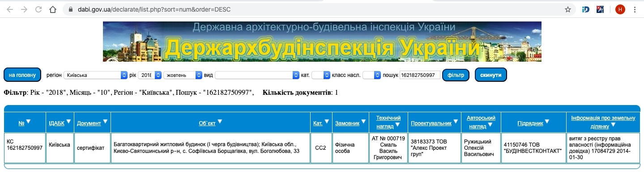Go forward with the browser forward arrow
The height and width of the screenshot is (173, 644).
coord(24,9)
